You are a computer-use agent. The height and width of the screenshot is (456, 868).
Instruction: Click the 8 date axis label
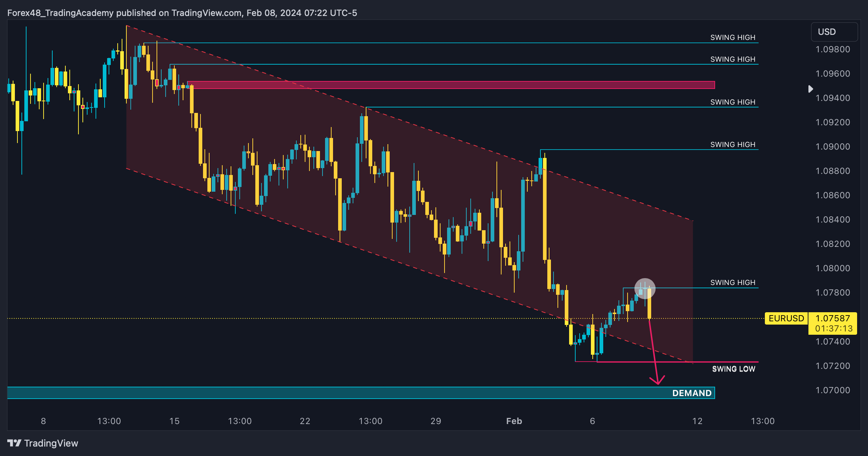pos(43,421)
